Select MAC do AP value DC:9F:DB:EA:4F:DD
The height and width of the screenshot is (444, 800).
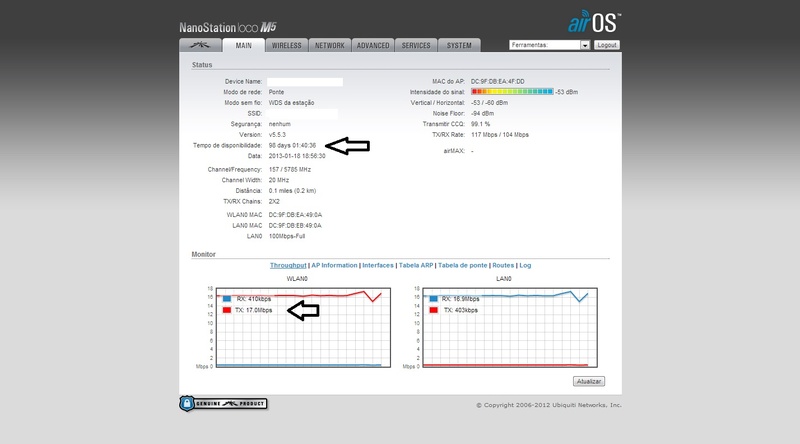tap(497, 82)
